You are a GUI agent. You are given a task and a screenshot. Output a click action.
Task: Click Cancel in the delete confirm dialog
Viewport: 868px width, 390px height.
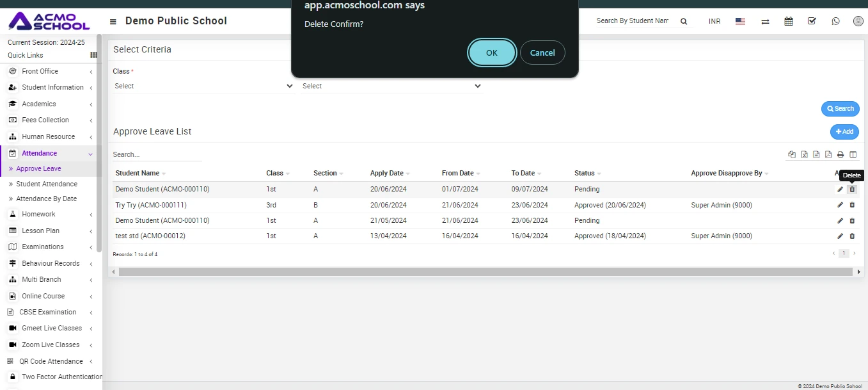(542, 53)
